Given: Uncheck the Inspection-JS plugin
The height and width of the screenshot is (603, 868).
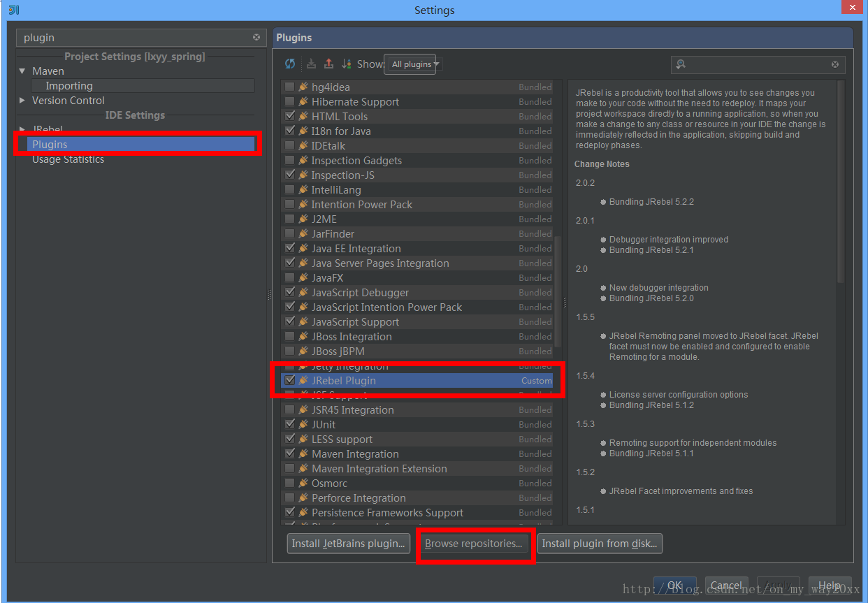Looking at the screenshot, I should 289,175.
